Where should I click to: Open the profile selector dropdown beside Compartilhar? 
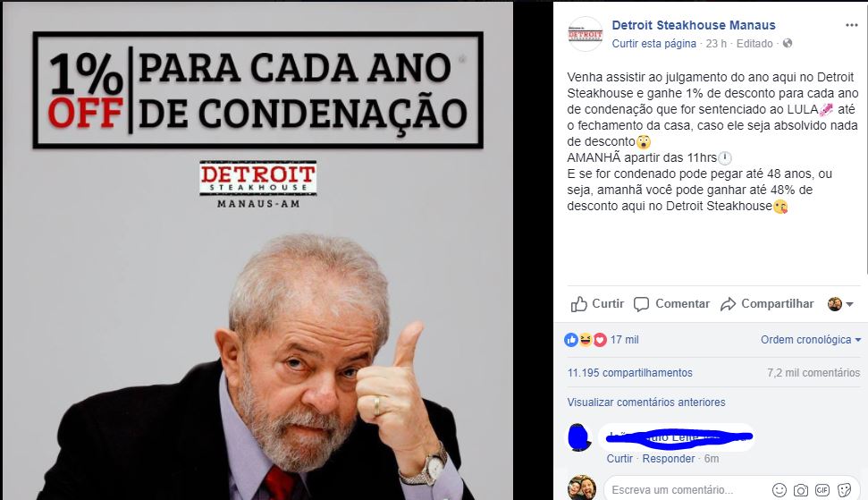(x=840, y=304)
